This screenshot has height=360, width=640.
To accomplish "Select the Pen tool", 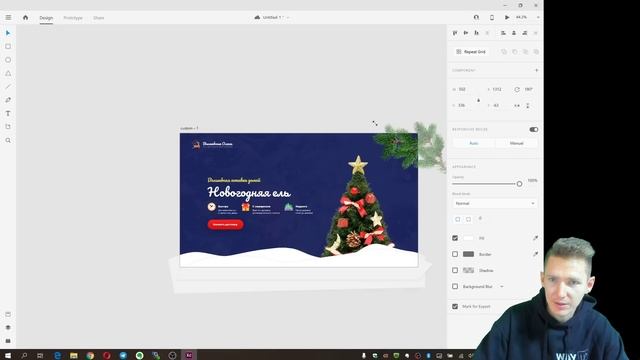I will tap(8, 100).
